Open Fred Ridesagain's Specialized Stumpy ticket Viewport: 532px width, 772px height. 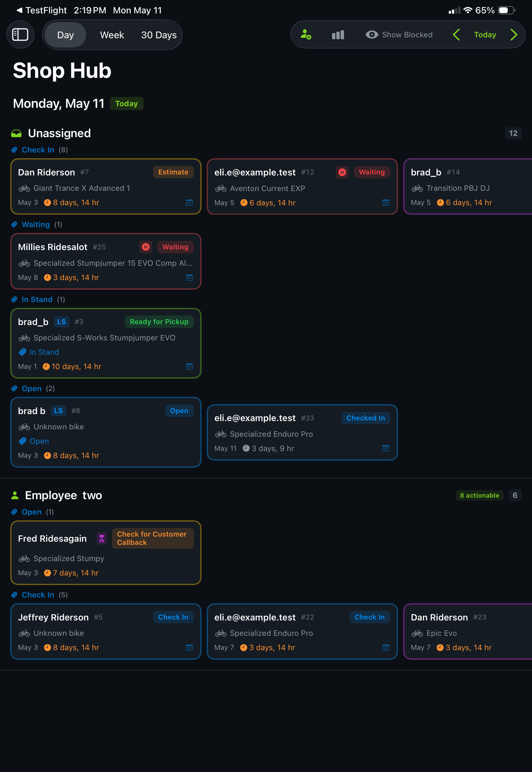[106, 553]
